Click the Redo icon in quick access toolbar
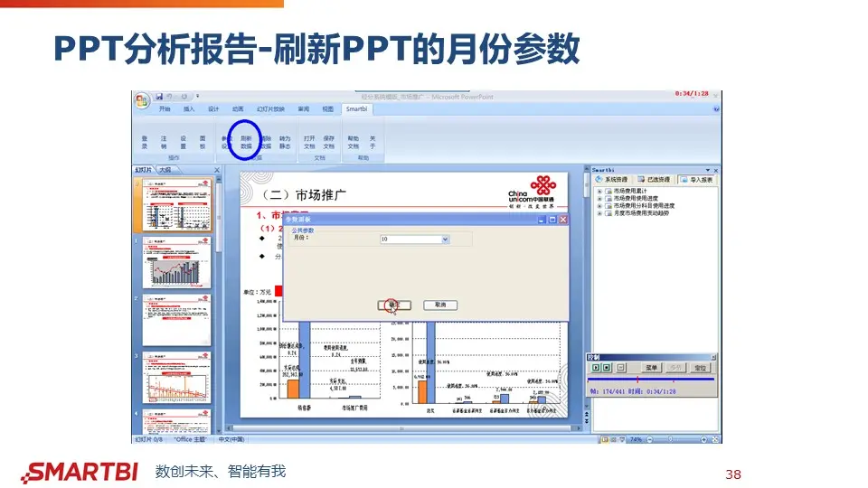868x488 pixels. (184, 97)
